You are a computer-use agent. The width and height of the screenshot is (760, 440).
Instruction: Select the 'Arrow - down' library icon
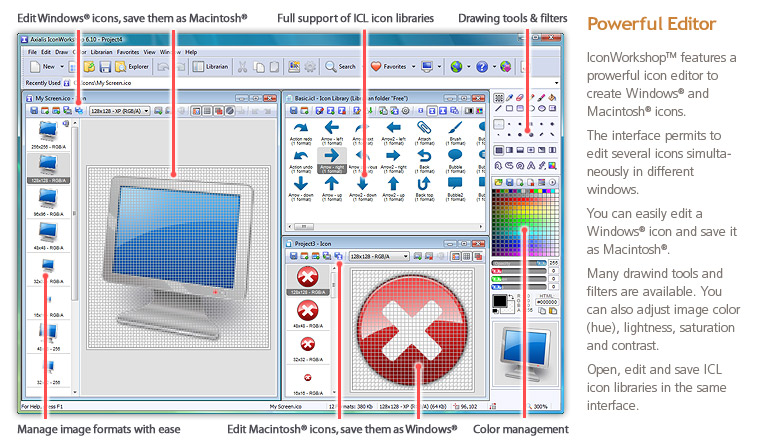[x=301, y=189]
